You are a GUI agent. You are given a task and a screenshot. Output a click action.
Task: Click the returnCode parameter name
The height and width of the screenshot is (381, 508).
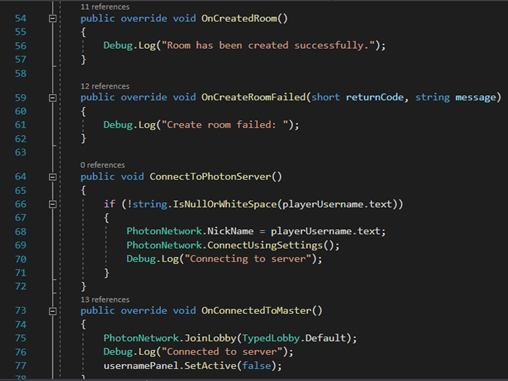coord(374,97)
